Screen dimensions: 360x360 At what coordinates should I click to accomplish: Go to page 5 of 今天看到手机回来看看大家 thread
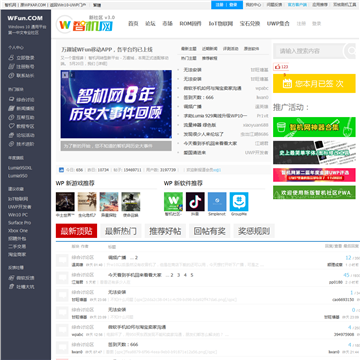(x=192, y=275)
